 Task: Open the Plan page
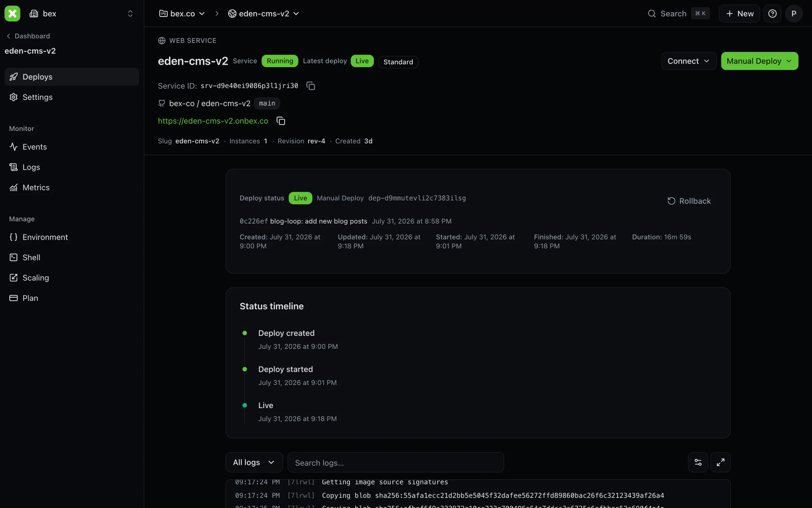coord(72,298)
